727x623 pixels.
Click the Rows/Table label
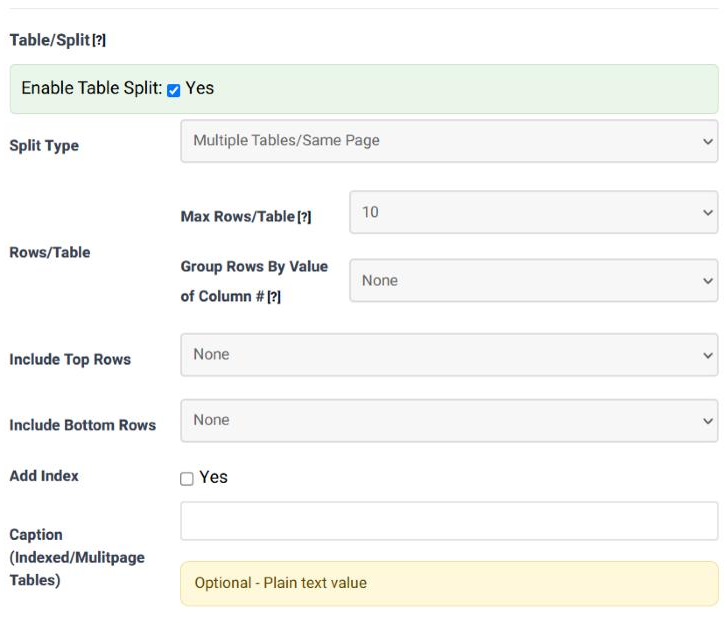click(x=50, y=252)
